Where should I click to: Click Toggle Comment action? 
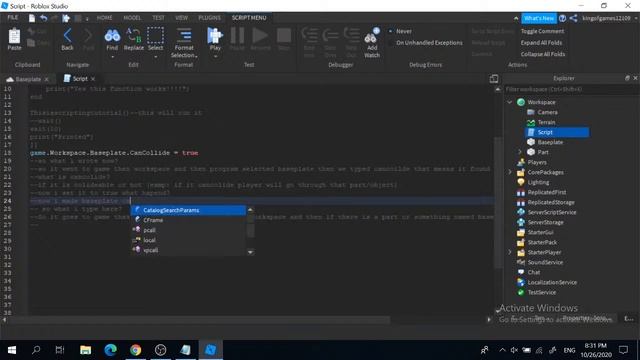click(542, 31)
